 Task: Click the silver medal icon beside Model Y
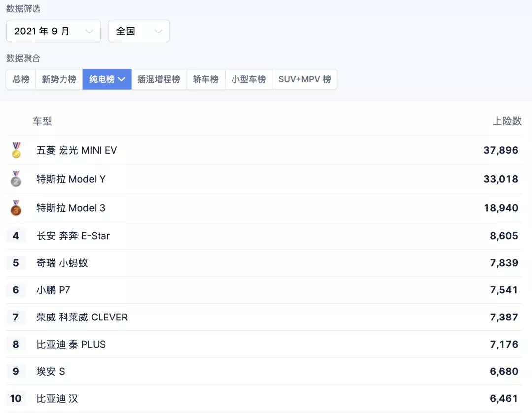pyautogui.click(x=16, y=179)
